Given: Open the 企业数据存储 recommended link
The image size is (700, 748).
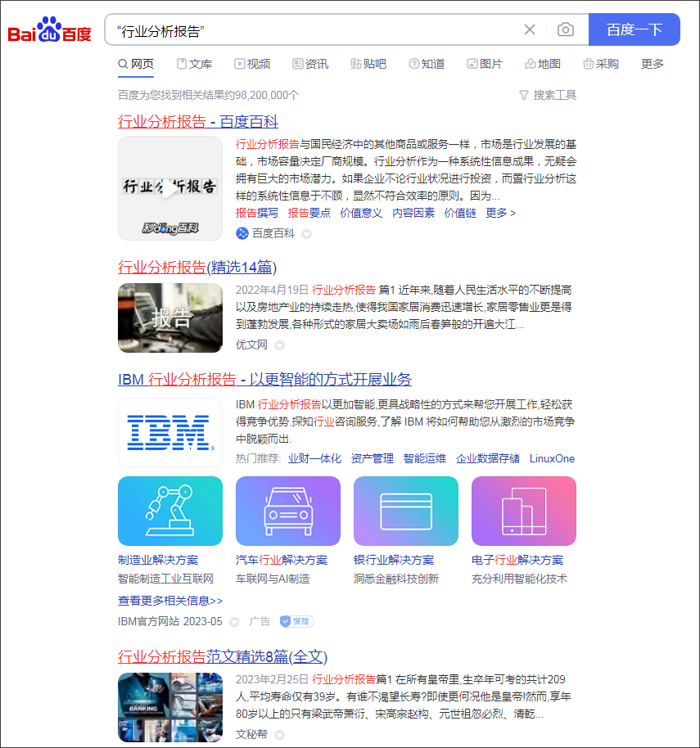Looking at the screenshot, I should (x=488, y=458).
